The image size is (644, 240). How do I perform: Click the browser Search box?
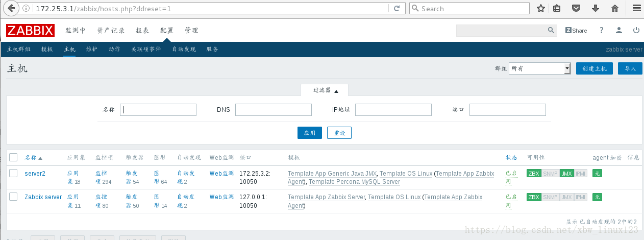[469, 8]
